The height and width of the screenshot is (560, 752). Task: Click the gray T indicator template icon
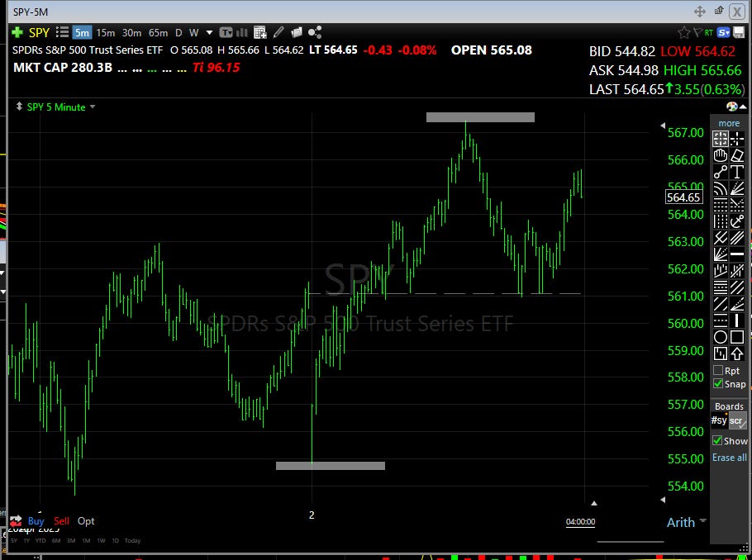(226, 32)
